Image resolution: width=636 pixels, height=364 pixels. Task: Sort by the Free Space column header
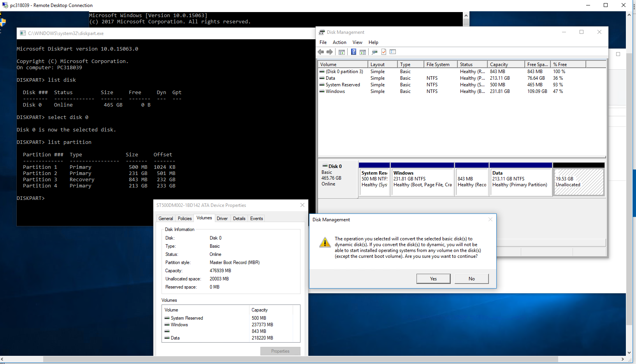tap(538, 65)
